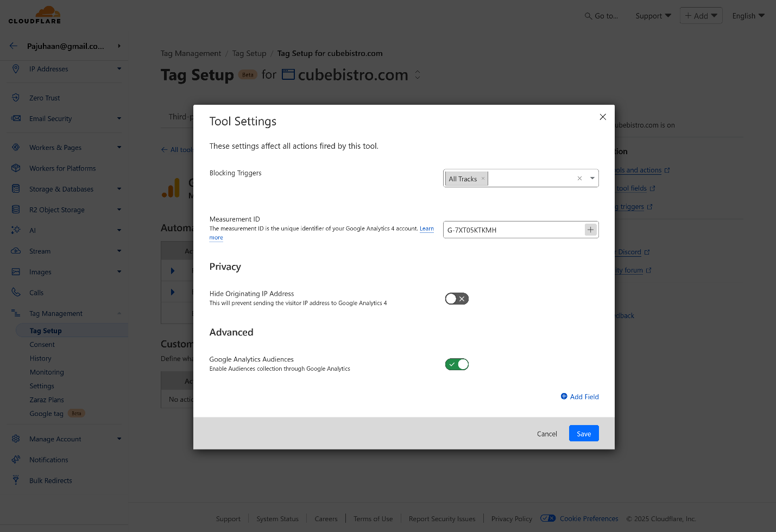Viewport: 776px width, 532px height.
Task: Clear all Blocking Triggers selections
Action: point(579,178)
